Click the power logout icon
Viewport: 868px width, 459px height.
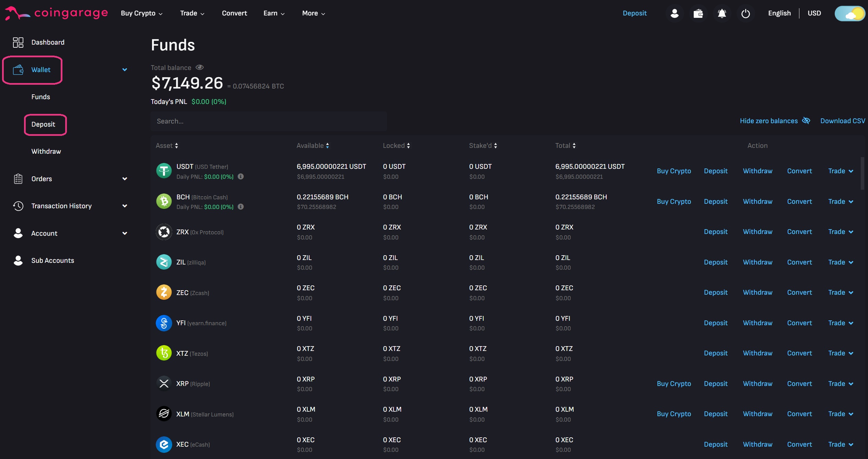tap(746, 13)
